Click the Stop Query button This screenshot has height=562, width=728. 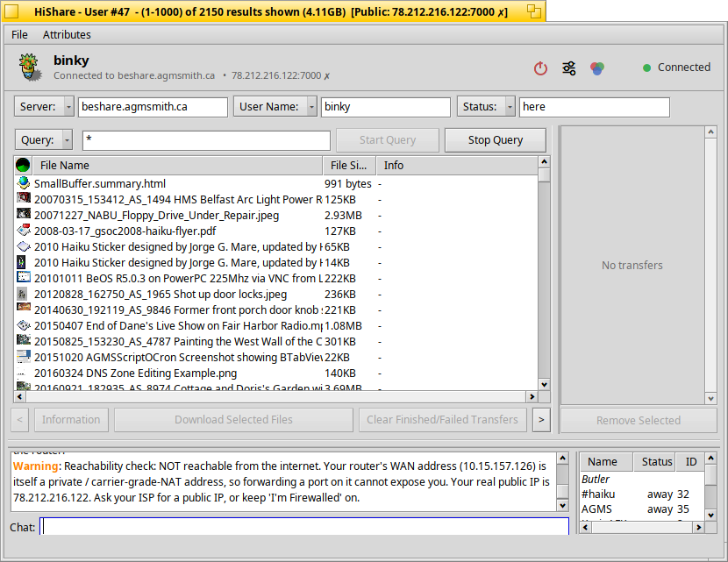pyautogui.click(x=496, y=140)
